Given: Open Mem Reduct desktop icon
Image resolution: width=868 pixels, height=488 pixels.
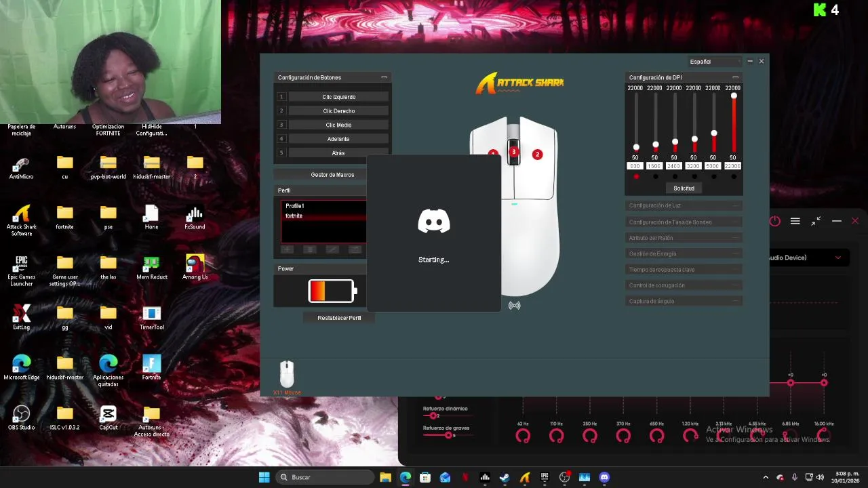Looking at the screenshot, I should point(151,267).
